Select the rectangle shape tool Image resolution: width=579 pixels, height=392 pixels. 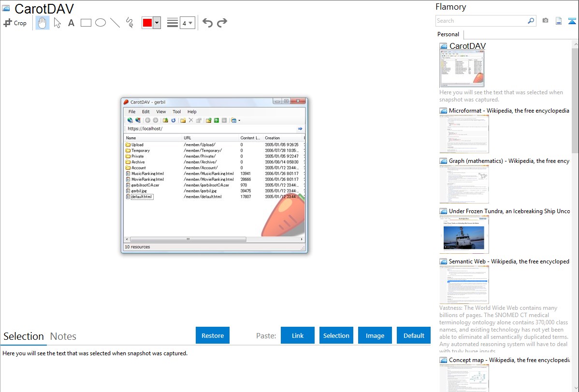[86, 23]
